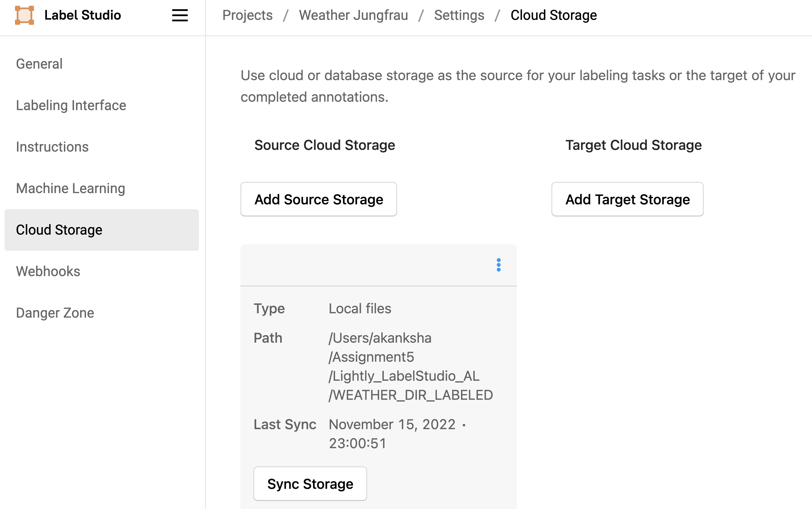Click Target Cloud Storage heading
This screenshot has height=509, width=812.
(x=633, y=145)
